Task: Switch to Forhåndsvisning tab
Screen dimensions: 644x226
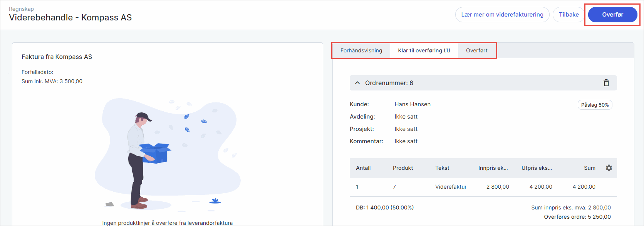Action: coord(361,50)
